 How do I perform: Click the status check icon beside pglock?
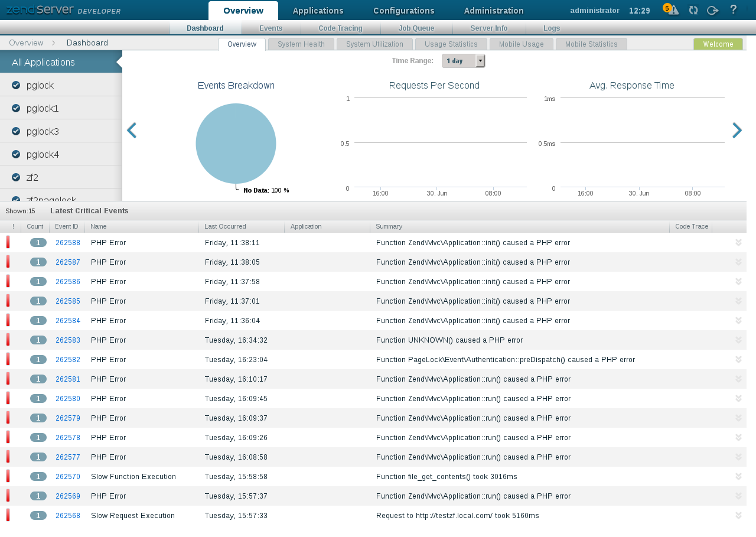(16, 84)
